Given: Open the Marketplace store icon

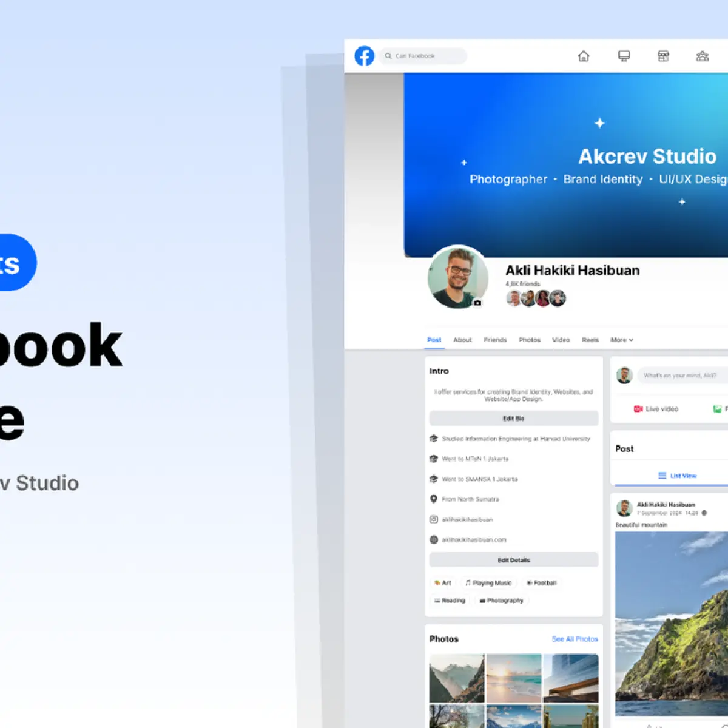Looking at the screenshot, I should pyautogui.click(x=663, y=56).
